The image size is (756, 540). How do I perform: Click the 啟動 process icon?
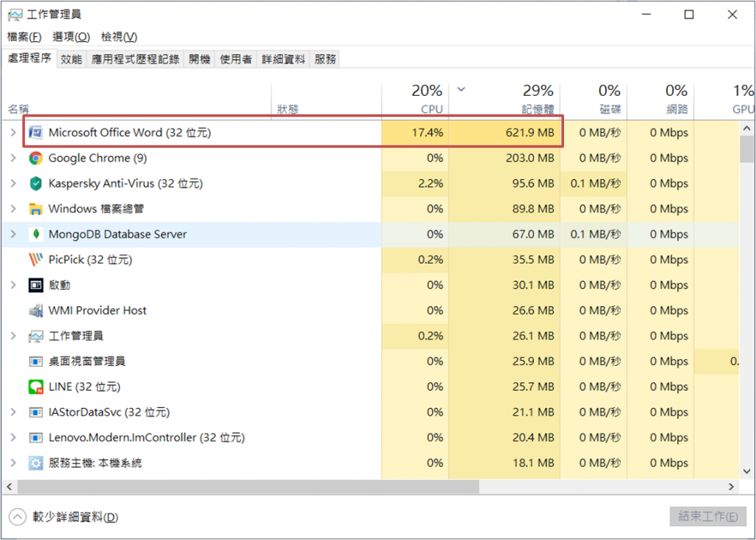click(x=35, y=285)
